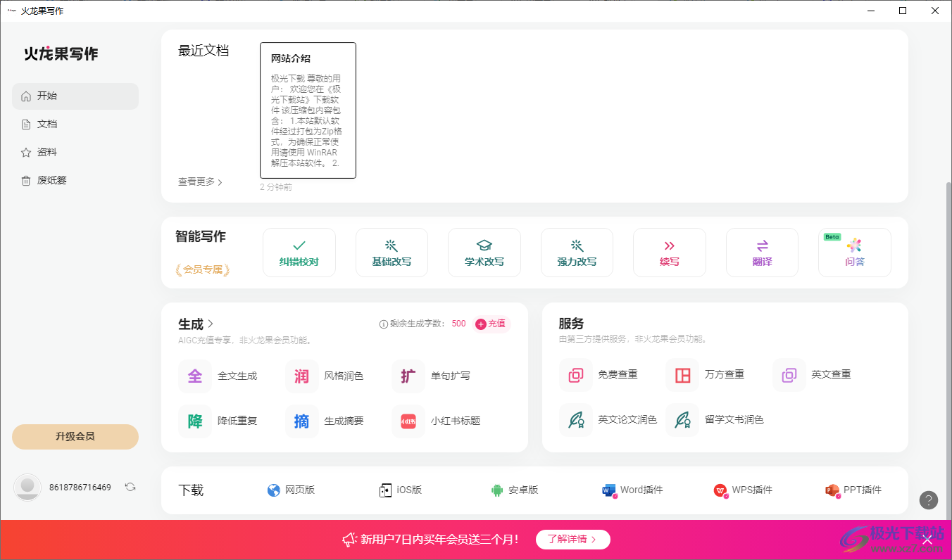This screenshot has width=952, height=560.
Task: Click the WPS插件 icon
Action: (721, 490)
